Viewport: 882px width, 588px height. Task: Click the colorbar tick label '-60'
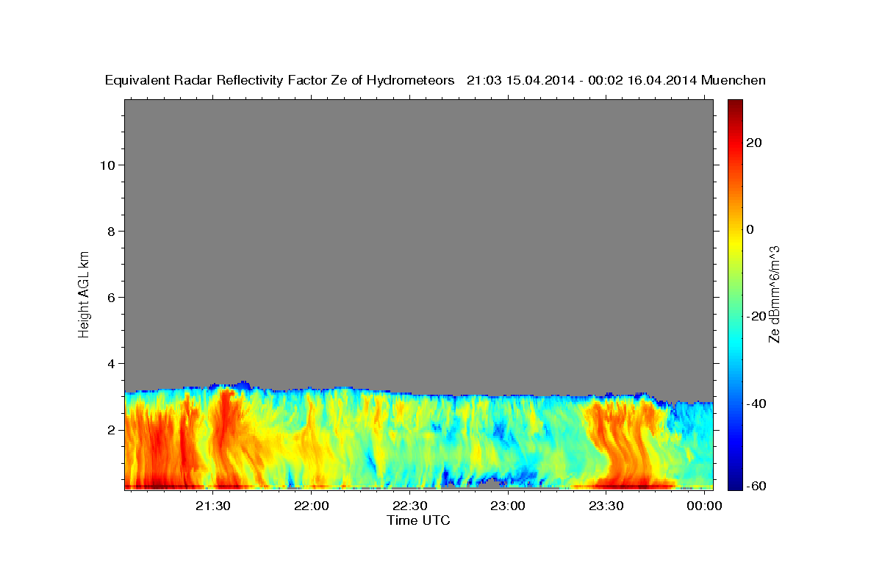pos(756,485)
